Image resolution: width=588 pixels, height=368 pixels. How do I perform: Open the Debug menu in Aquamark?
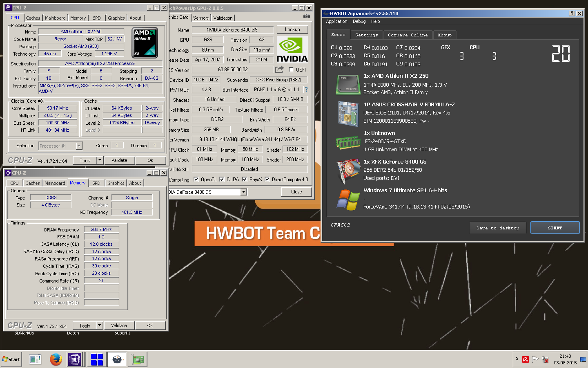pyautogui.click(x=359, y=21)
